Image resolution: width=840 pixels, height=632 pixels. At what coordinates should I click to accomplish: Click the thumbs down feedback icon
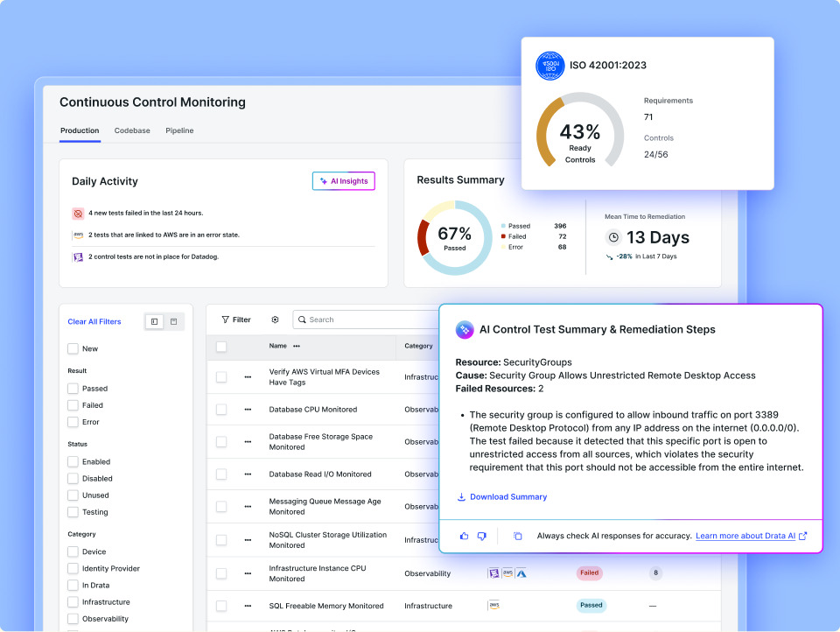[481, 536]
